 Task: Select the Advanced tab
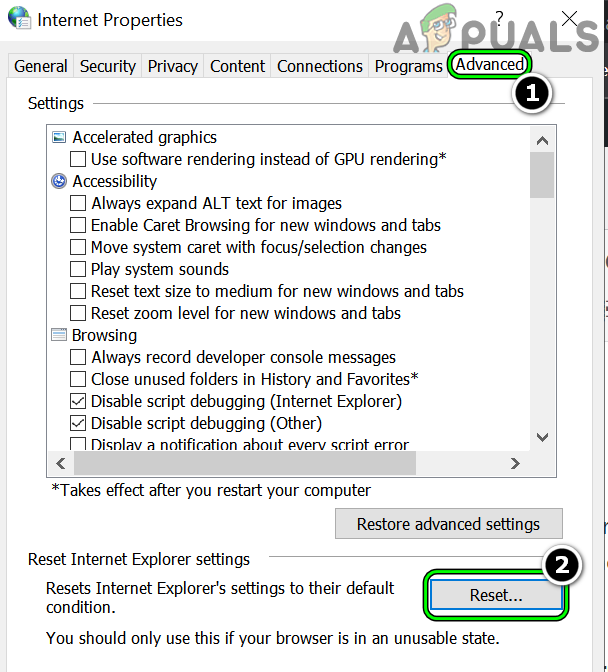(490, 65)
